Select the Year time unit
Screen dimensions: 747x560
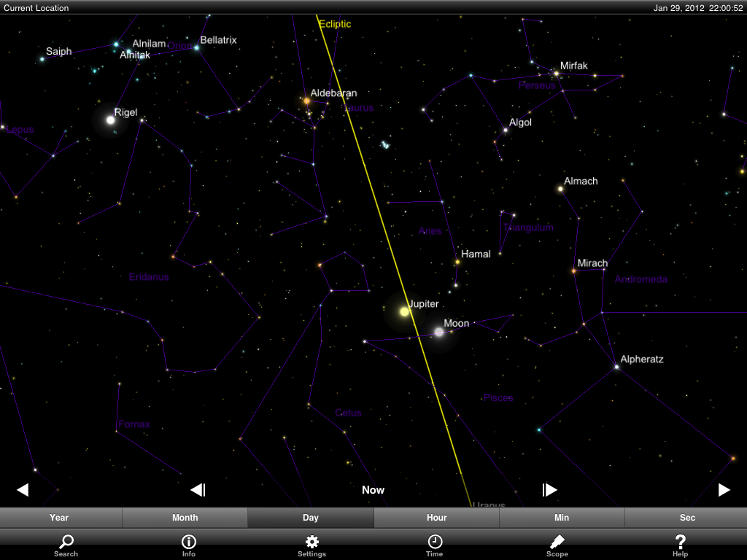[x=59, y=518]
